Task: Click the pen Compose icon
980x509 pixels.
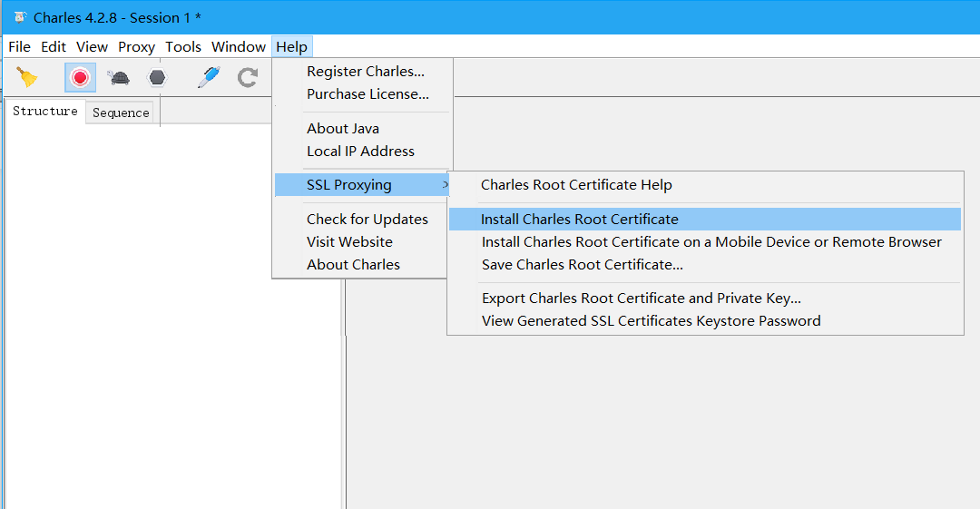Action: (x=209, y=77)
